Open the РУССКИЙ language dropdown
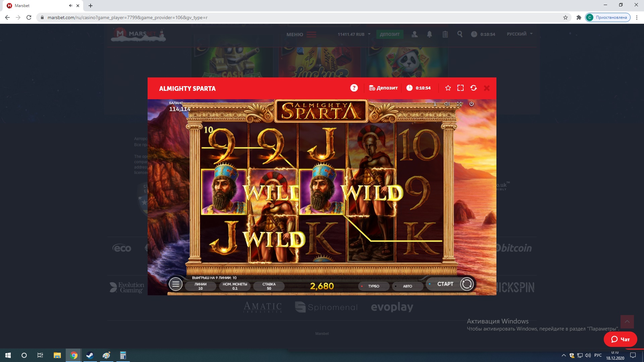This screenshot has width=644, height=362. (520, 34)
